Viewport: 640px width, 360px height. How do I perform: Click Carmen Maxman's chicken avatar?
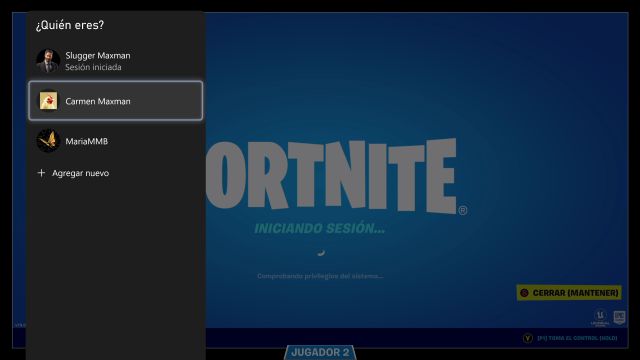pos(48,101)
